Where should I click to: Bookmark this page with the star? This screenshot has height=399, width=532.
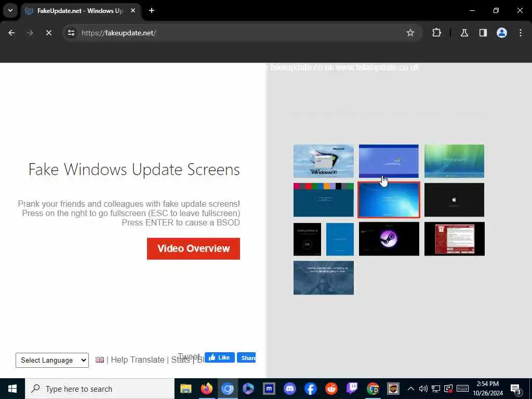[410, 33]
